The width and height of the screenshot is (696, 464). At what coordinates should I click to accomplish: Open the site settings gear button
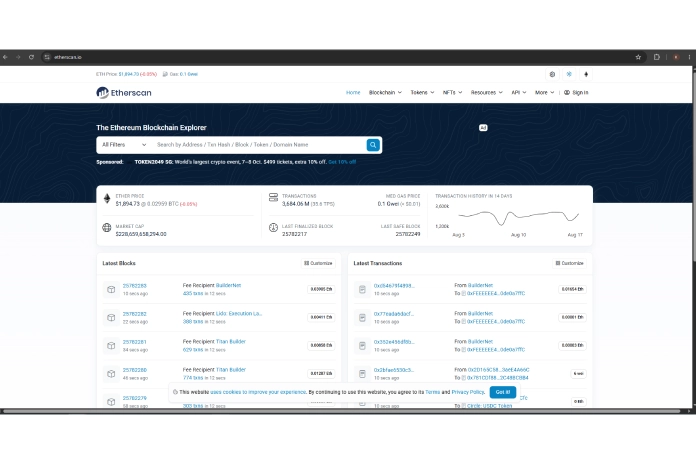(552, 74)
